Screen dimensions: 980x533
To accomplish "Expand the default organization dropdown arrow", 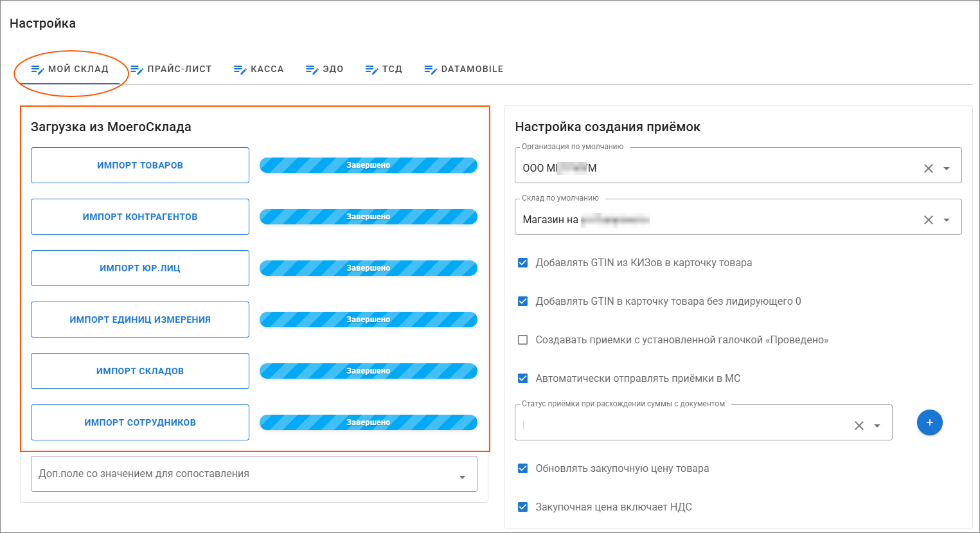I will (x=947, y=168).
